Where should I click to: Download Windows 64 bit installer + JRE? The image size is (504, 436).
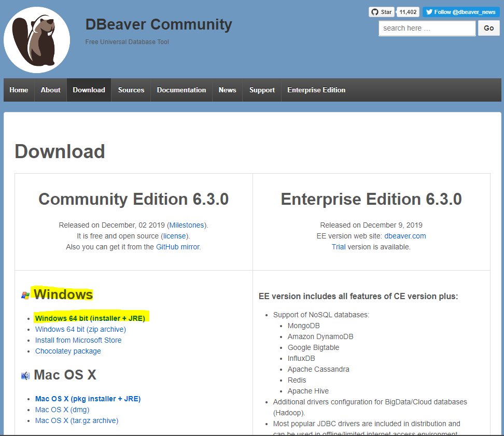coord(90,318)
